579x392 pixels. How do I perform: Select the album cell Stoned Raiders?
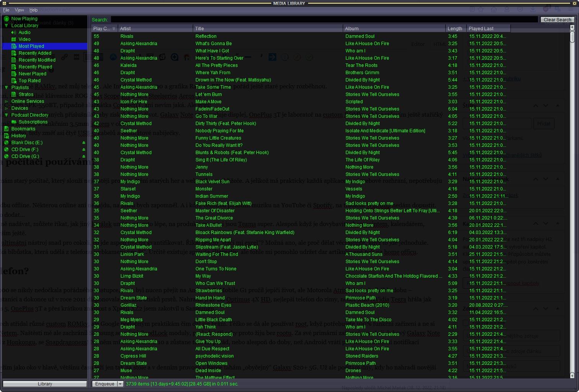tap(362, 356)
